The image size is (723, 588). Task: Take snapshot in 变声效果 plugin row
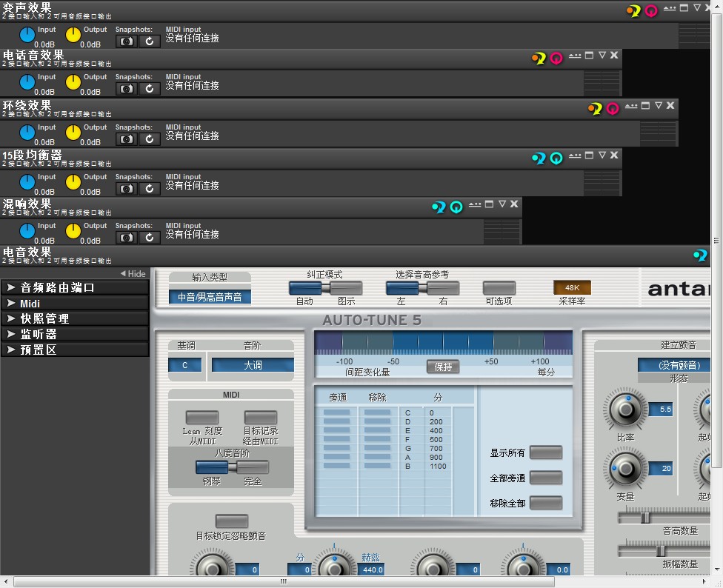pyautogui.click(x=127, y=41)
